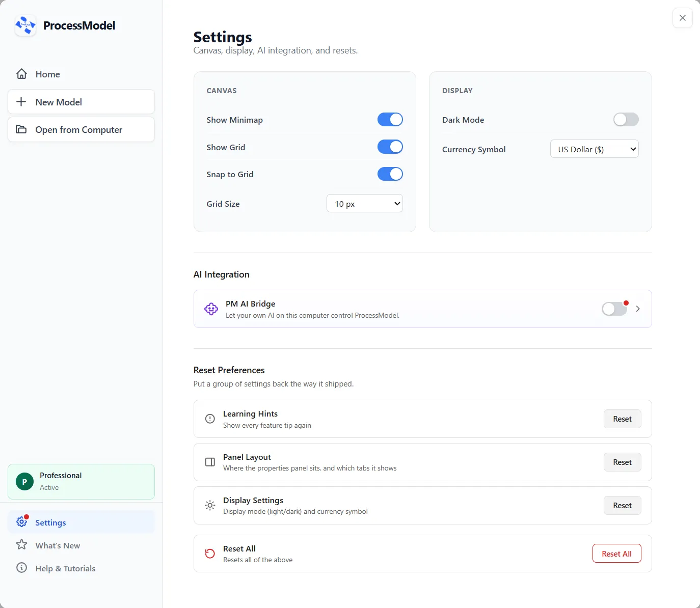Click the 'CANVAS' section label
Screen dimensions: 700x608
222,91
